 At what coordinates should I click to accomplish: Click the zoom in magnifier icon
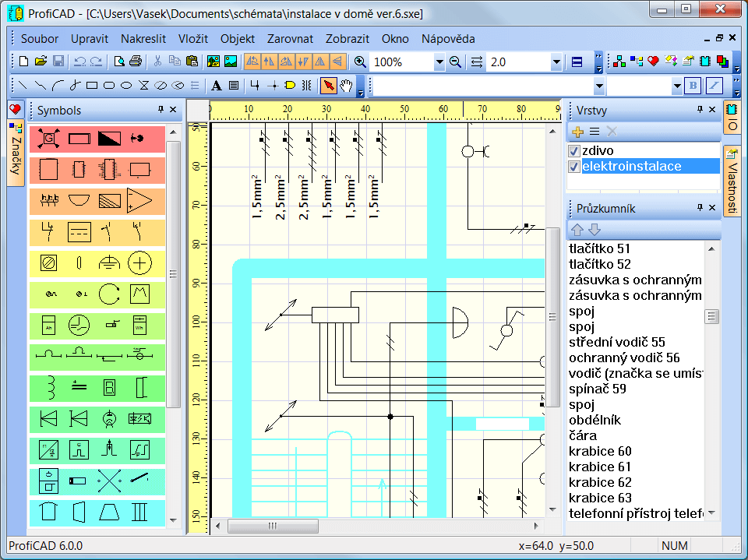(360, 62)
